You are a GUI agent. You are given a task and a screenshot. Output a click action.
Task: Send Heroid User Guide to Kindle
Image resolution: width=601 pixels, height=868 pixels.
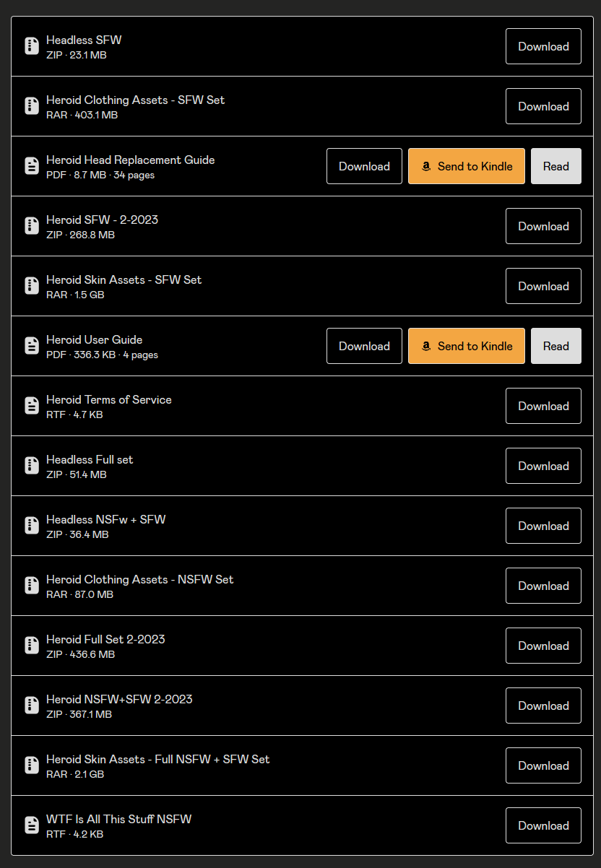point(467,346)
